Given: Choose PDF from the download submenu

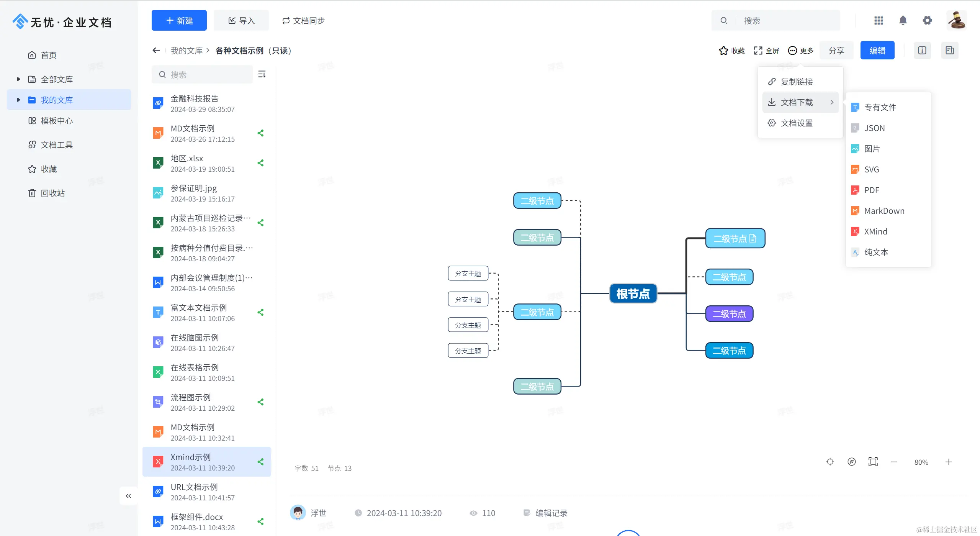Looking at the screenshot, I should click(871, 190).
